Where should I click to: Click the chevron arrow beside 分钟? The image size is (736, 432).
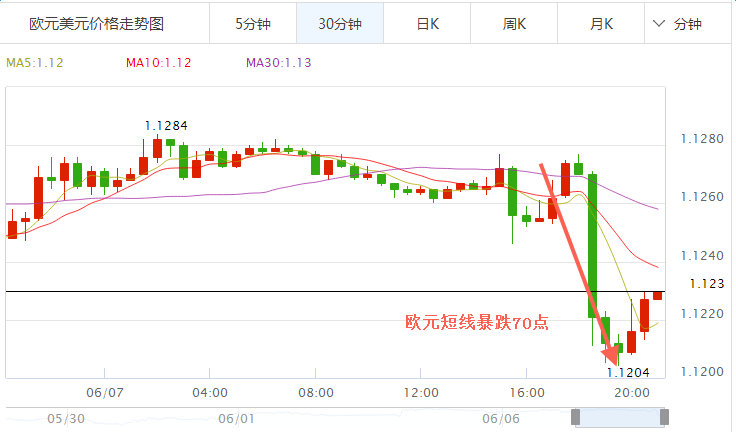point(659,23)
